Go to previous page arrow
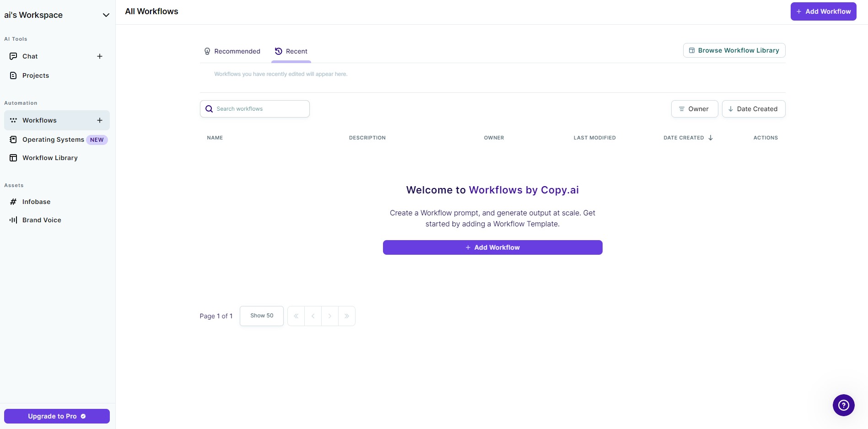The image size is (868, 429). click(x=313, y=316)
